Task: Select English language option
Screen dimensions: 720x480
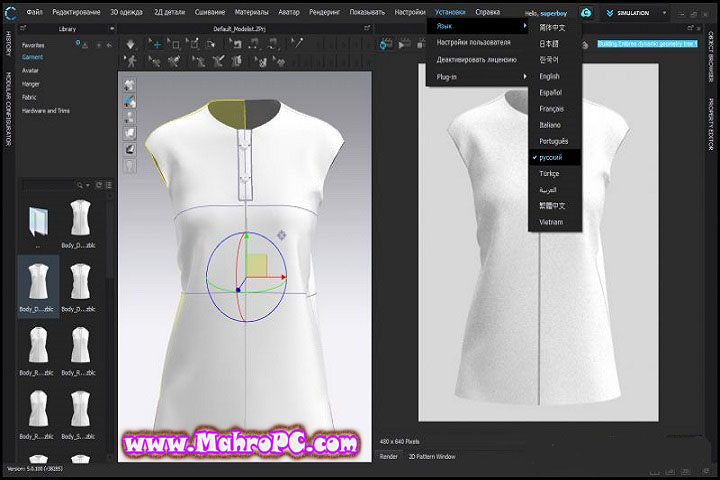Action: pyautogui.click(x=549, y=76)
